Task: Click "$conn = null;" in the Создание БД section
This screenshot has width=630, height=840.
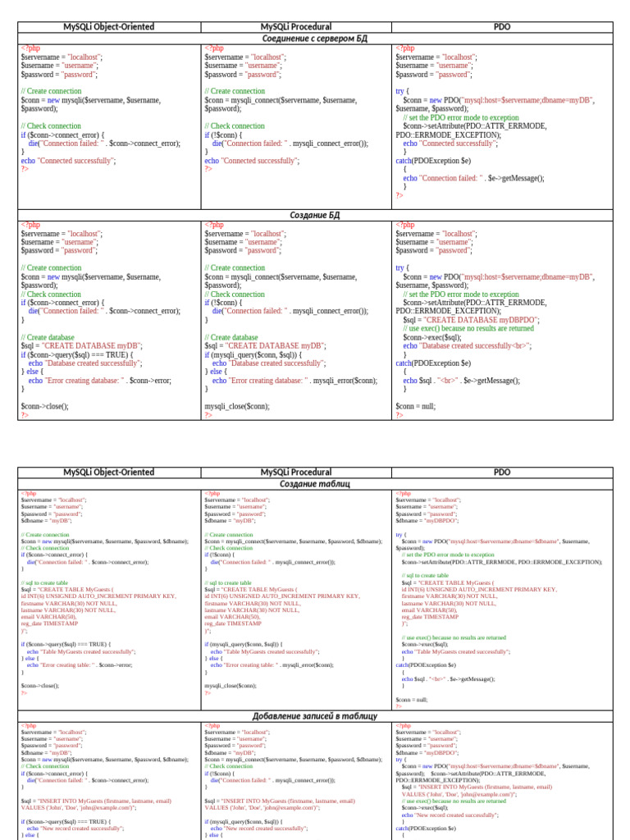Action: 416,407
